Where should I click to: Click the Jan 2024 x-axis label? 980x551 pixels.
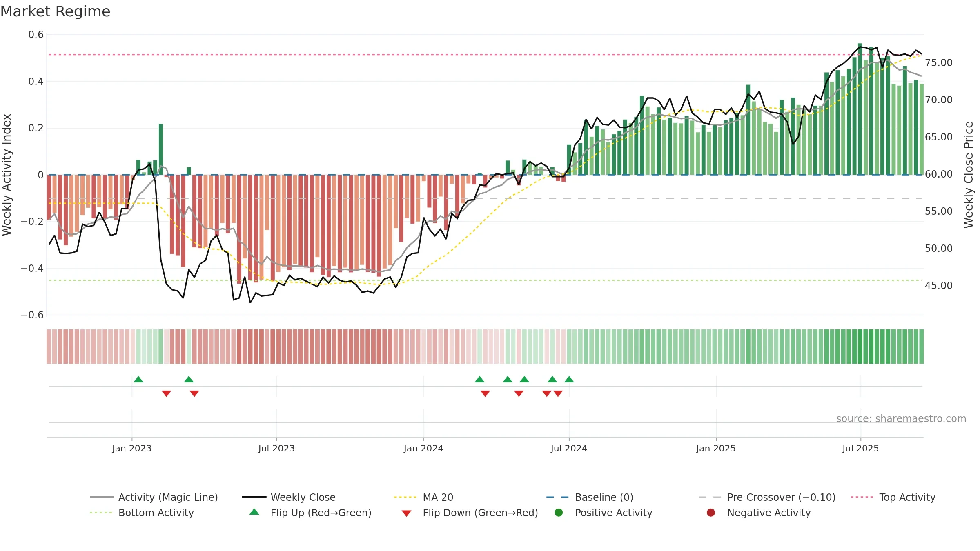pyautogui.click(x=423, y=448)
